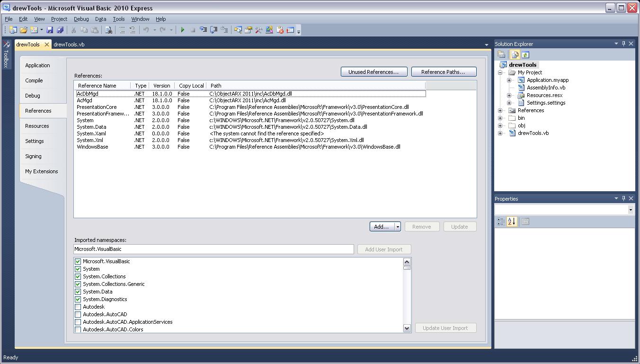Check the Autodesk namespace import
640x364 pixels.
coord(78,307)
